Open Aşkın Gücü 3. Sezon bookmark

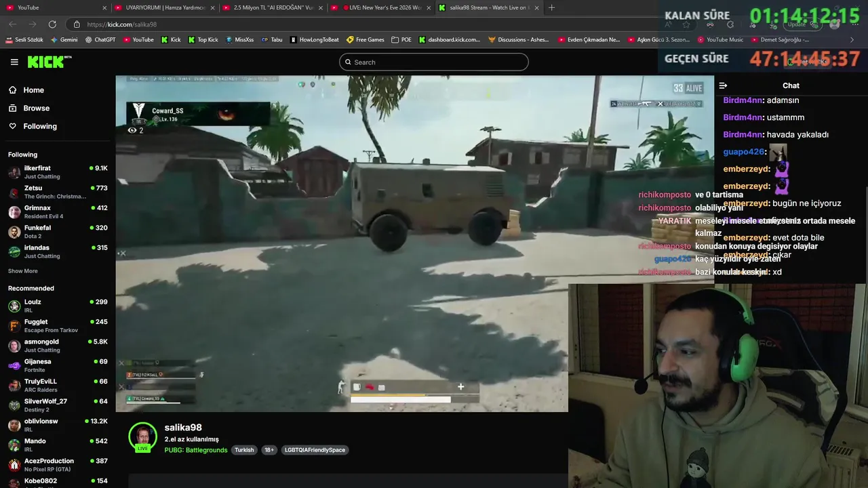(659, 40)
